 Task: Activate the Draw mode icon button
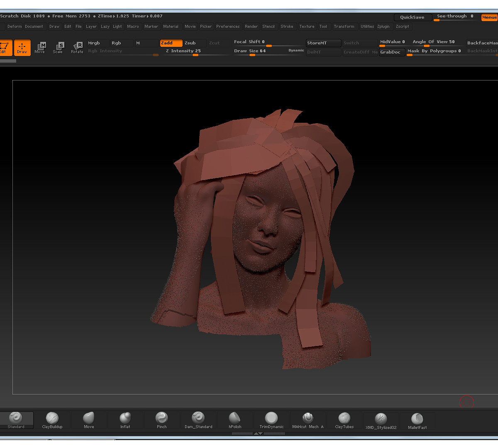point(22,48)
